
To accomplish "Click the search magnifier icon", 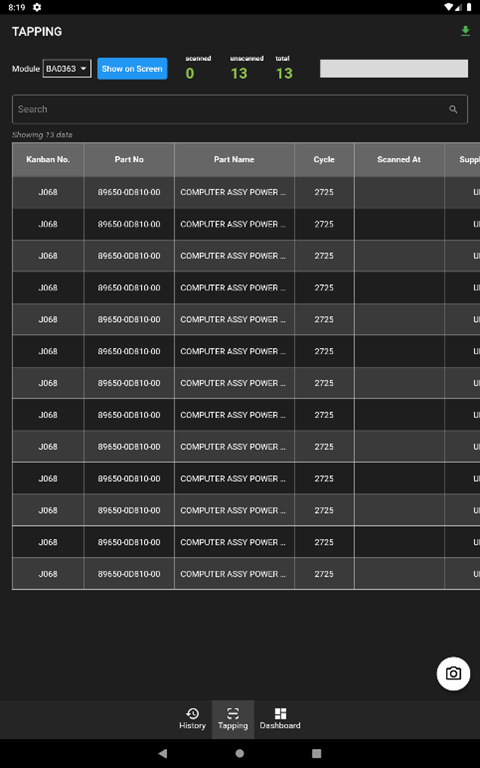I will pyautogui.click(x=453, y=109).
